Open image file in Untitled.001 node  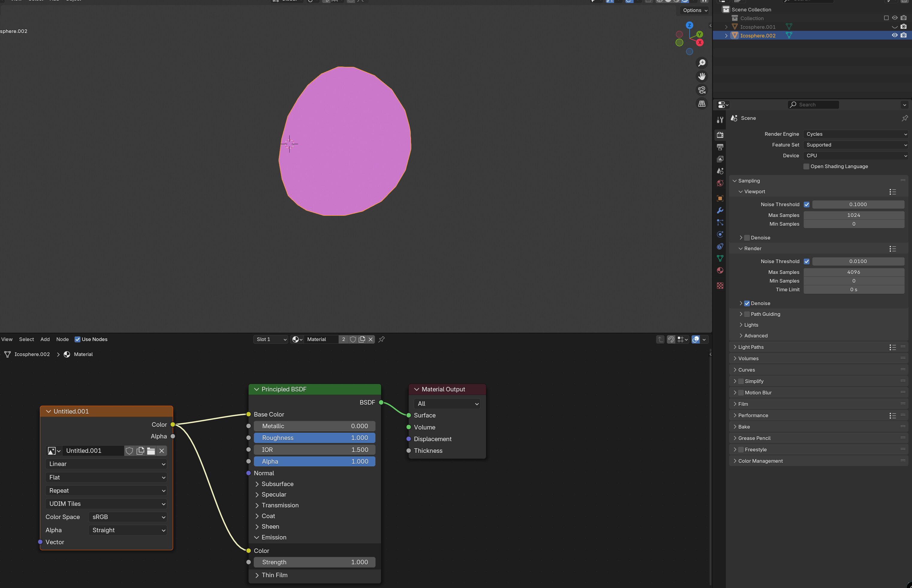151,451
